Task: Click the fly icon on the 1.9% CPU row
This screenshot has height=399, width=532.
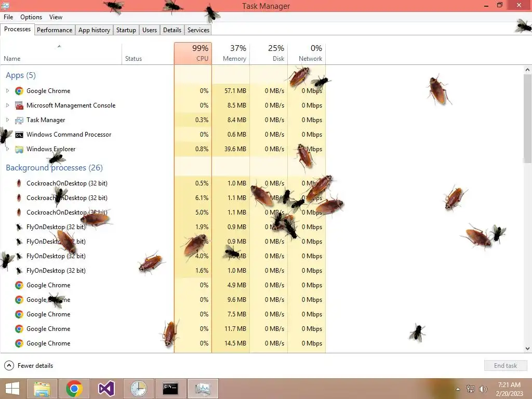Action: pos(19,227)
